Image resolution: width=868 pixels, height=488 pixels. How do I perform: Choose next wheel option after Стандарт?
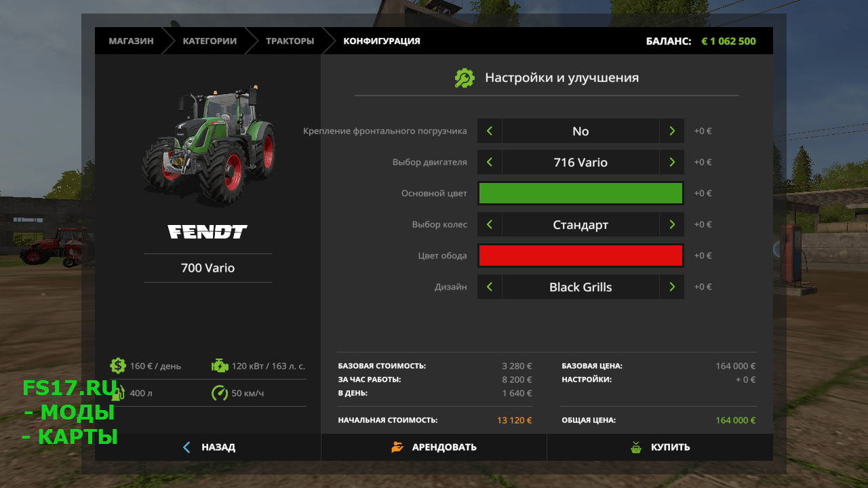[x=672, y=224]
